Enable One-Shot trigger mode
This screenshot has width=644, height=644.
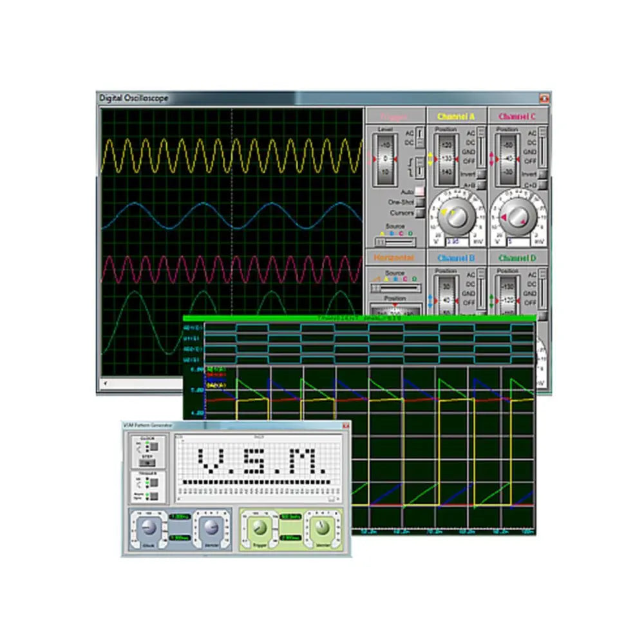point(420,202)
